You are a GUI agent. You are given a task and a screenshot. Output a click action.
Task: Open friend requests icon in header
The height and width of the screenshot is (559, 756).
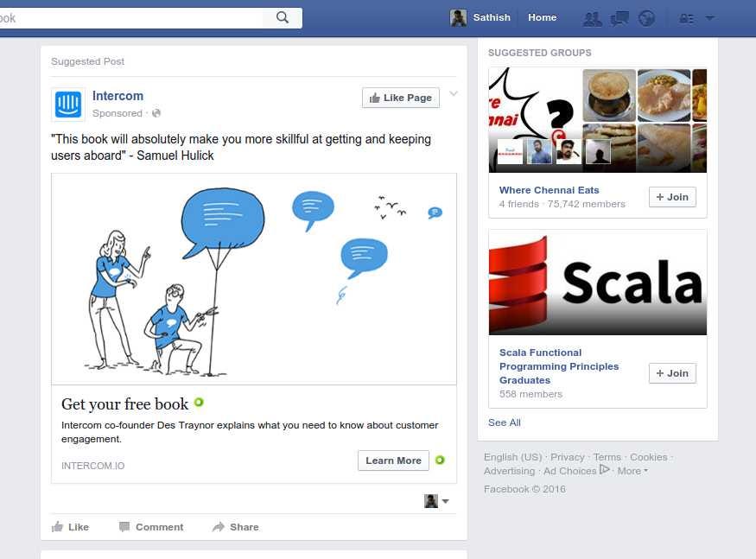pos(592,19)
